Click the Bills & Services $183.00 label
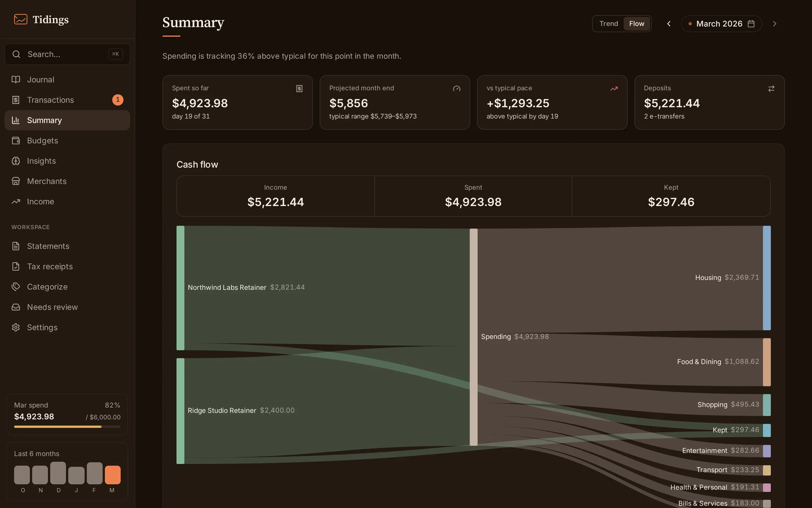This screenshot has height=508, width=812. [719, 503]
